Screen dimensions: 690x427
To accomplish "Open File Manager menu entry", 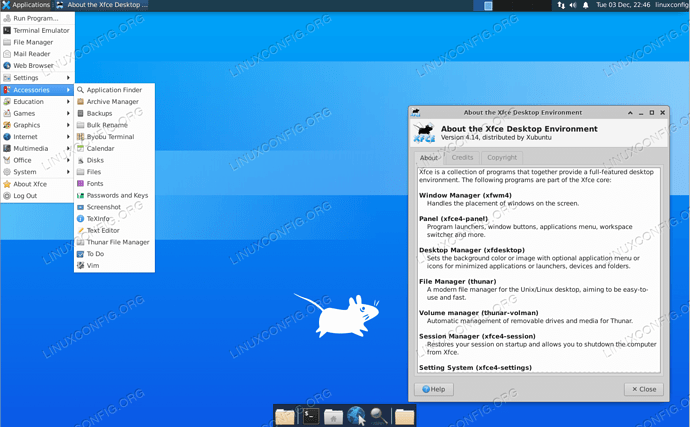I will click(x=37, y=42).
